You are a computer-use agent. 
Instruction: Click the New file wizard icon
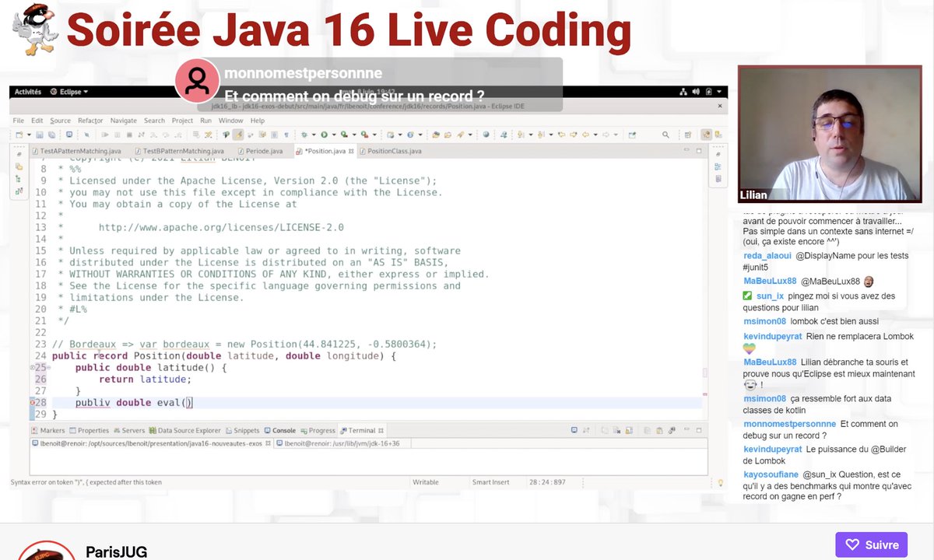(x=19, y=135)
